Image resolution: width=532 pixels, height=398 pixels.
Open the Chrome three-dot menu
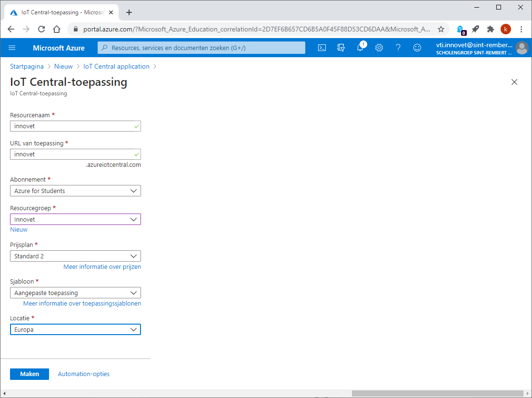(x=522, y=29)
